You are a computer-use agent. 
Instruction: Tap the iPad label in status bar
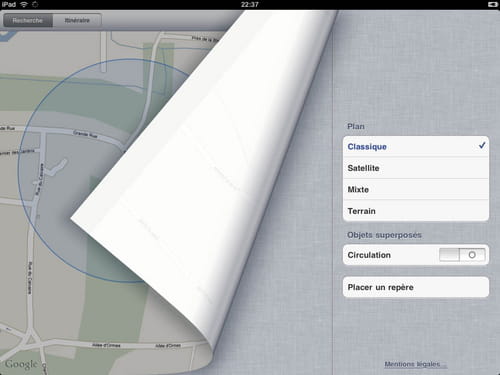(x=9, y=4)
